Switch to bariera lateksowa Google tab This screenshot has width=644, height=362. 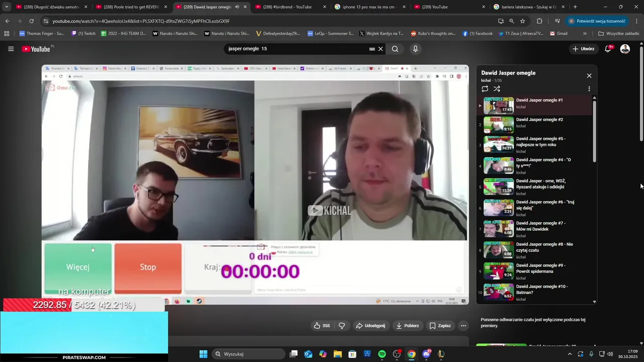point(529,7)
